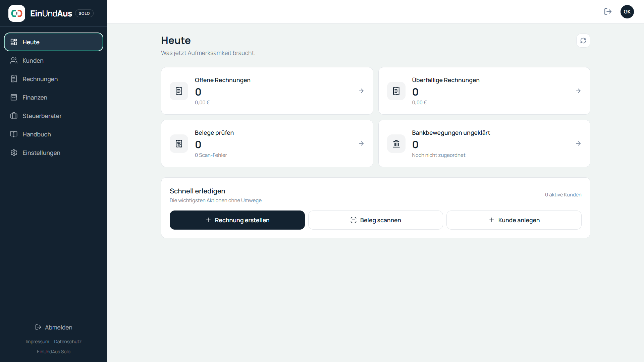Click the Bankbewegungen bank icon
The image size is (644, 362).
396,143
